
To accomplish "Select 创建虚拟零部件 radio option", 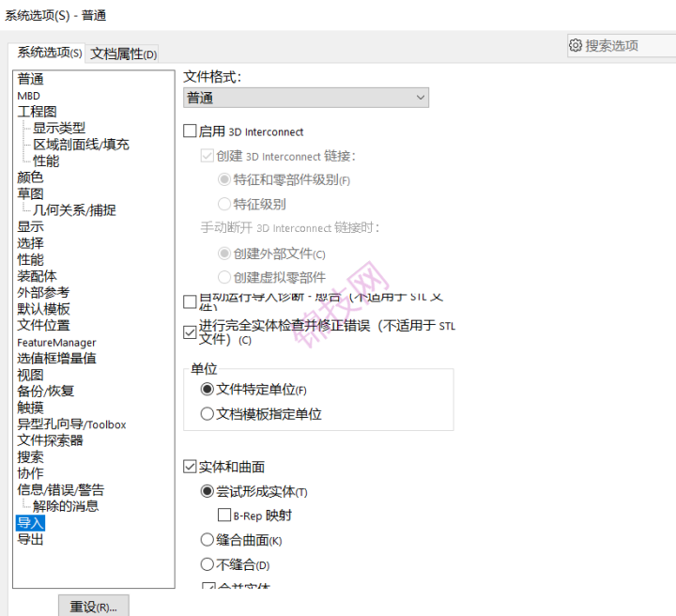I will 224,277.
